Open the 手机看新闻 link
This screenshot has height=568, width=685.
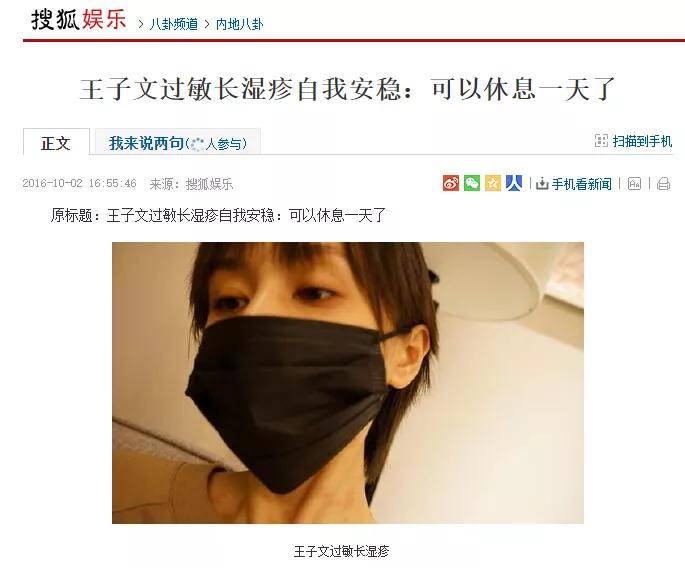(x=581, y=184)
